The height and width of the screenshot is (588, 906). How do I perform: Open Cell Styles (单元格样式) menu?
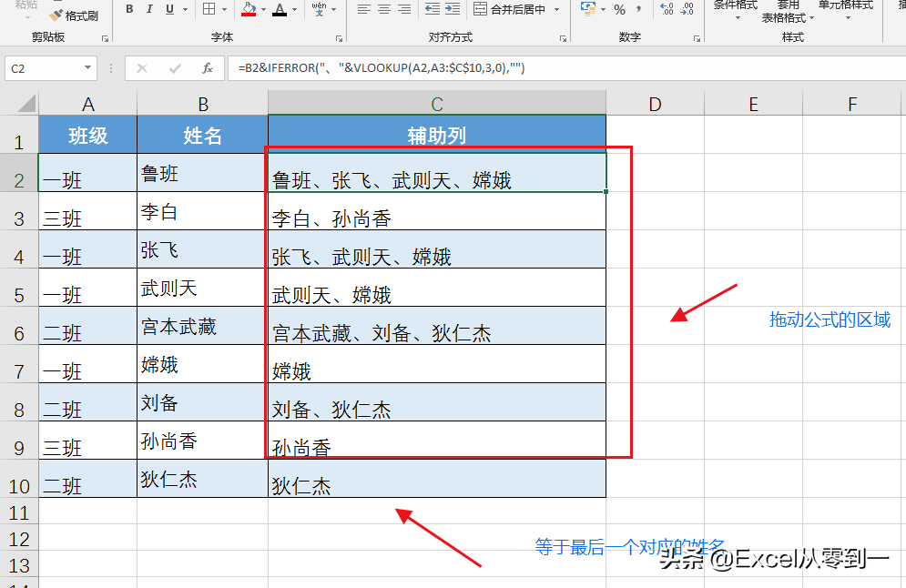pyautogui.click(x=846, y=10)
